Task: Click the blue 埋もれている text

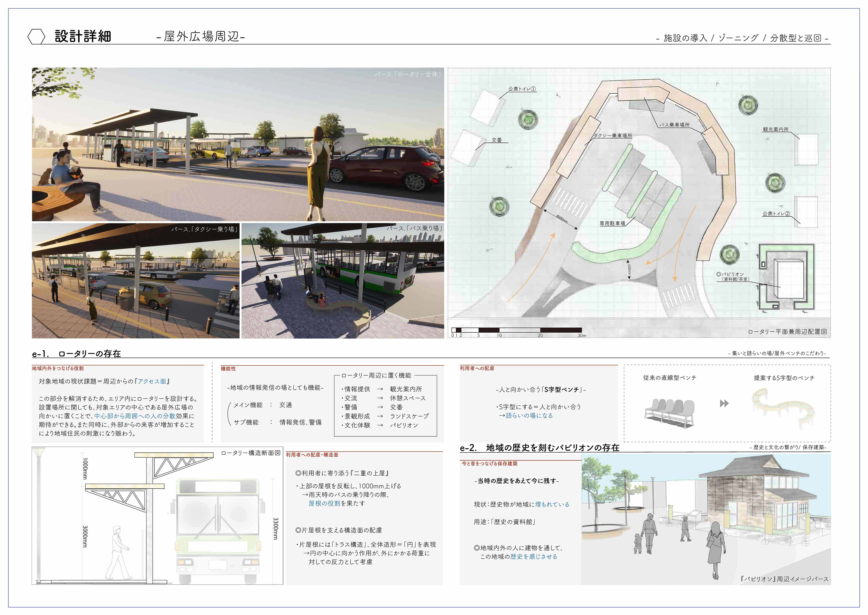Action: [552, 504]
